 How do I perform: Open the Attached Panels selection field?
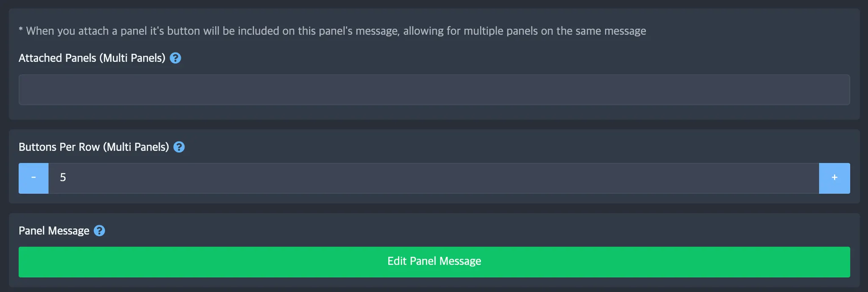(x=434, y=90)
